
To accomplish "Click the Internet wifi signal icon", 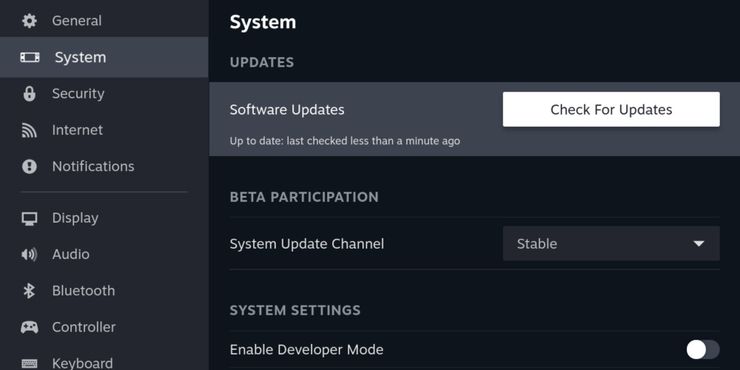I will 29,130.
